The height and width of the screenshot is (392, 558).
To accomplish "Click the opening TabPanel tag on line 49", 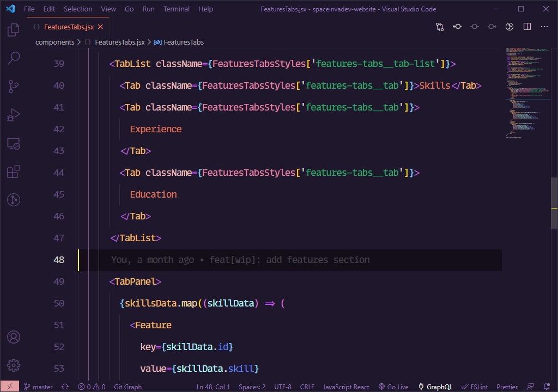I will (x=135, y=281).
